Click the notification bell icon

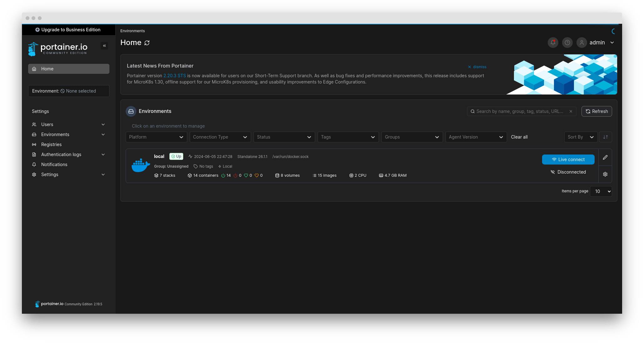click(x=553, y=42)
